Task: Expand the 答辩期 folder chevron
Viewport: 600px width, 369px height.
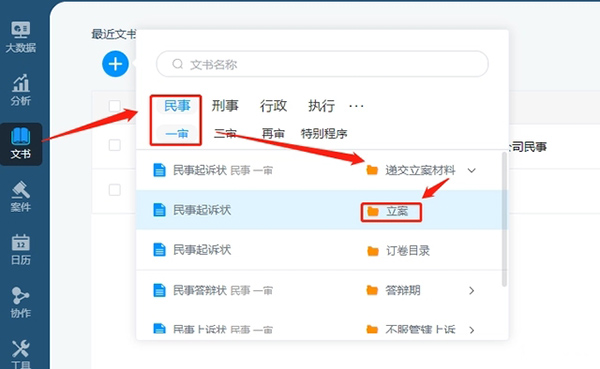Action: [472, 291]
